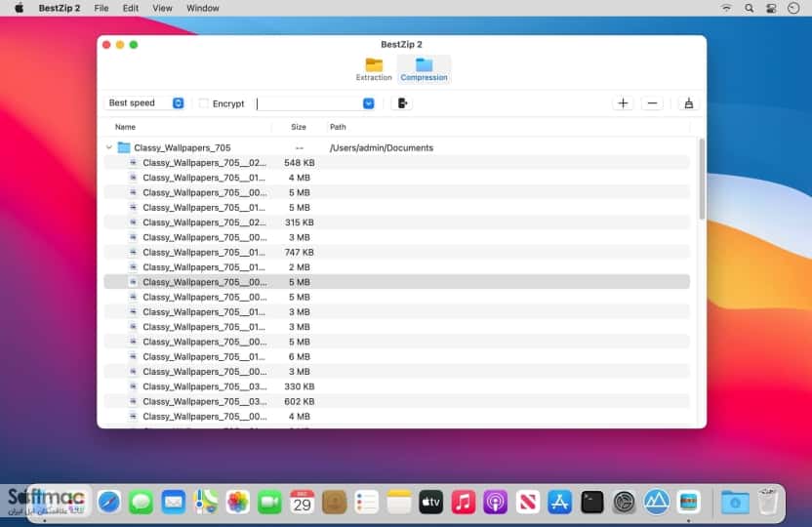The image size is (812, 527).
Task: Click the clear list broom icon
Action: pos(688,103)
